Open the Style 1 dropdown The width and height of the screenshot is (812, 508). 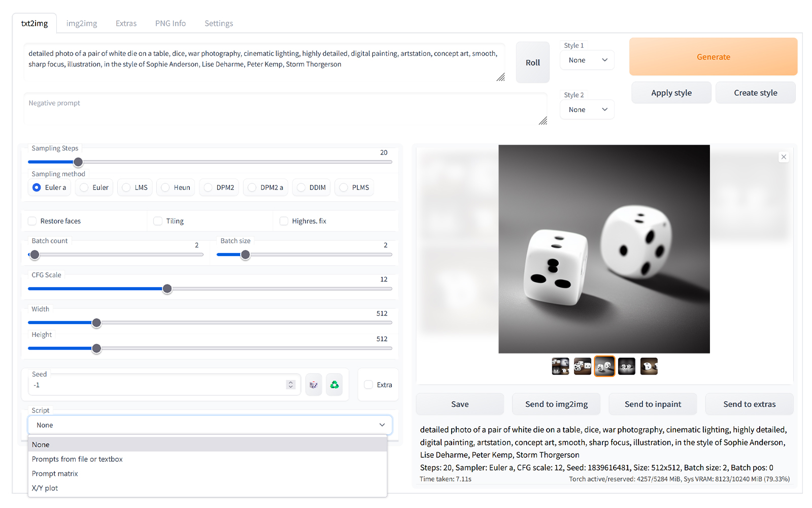point(587,60)
